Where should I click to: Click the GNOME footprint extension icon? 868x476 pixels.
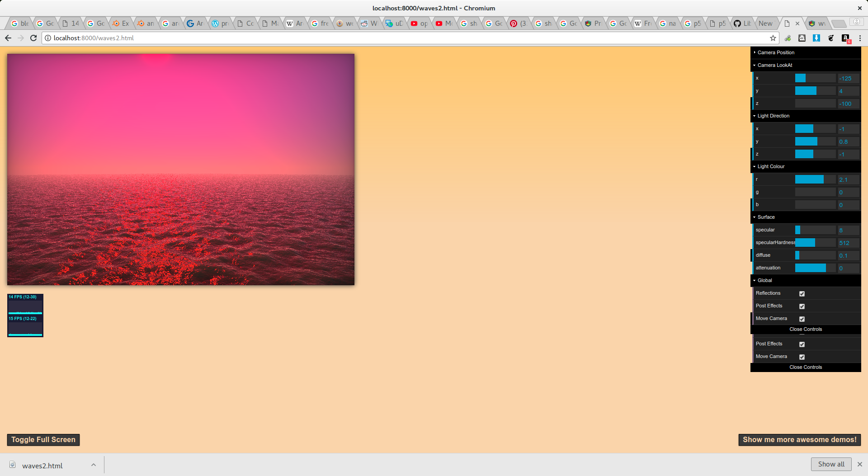pyautogui.click(x=831, y=38)
